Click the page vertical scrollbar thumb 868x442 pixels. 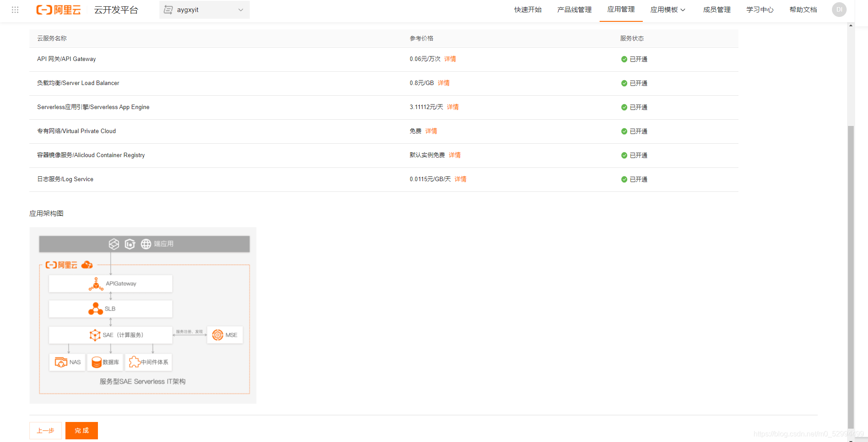(x=851, y=277)
